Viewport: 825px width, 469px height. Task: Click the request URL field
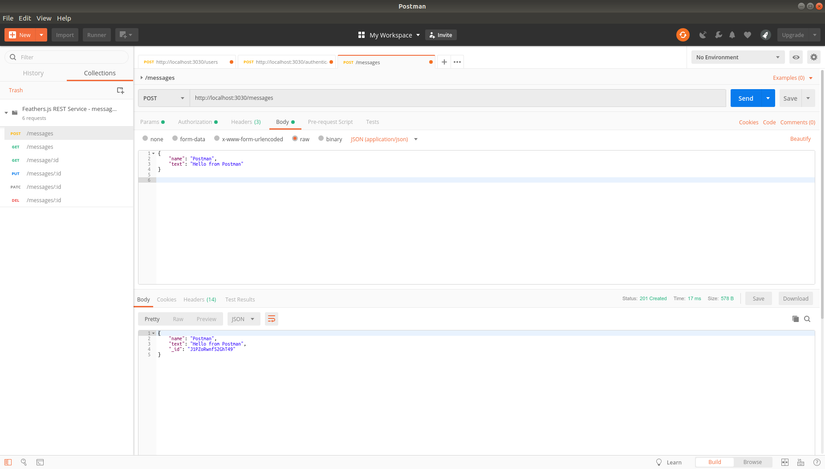pos(458,98)
